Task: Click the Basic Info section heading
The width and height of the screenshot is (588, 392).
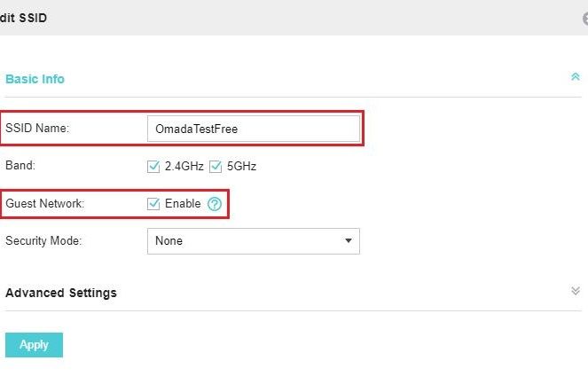Action: pos(35,79)
